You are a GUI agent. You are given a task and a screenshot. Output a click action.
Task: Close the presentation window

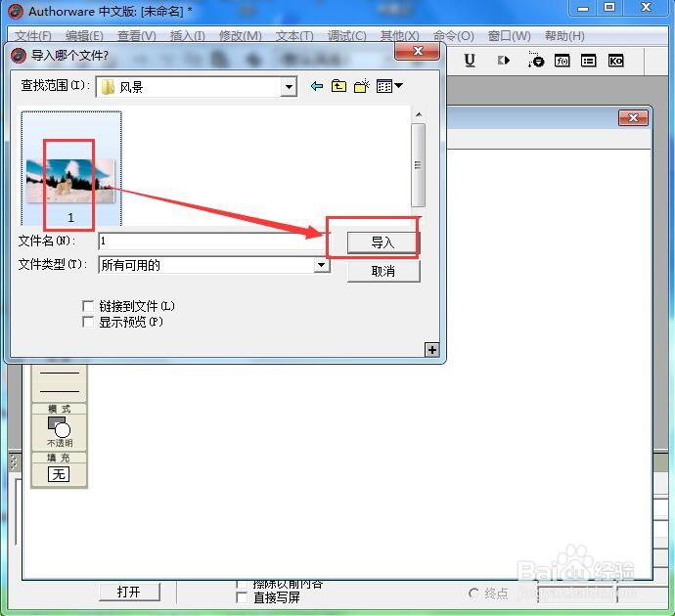pos(633,117)
